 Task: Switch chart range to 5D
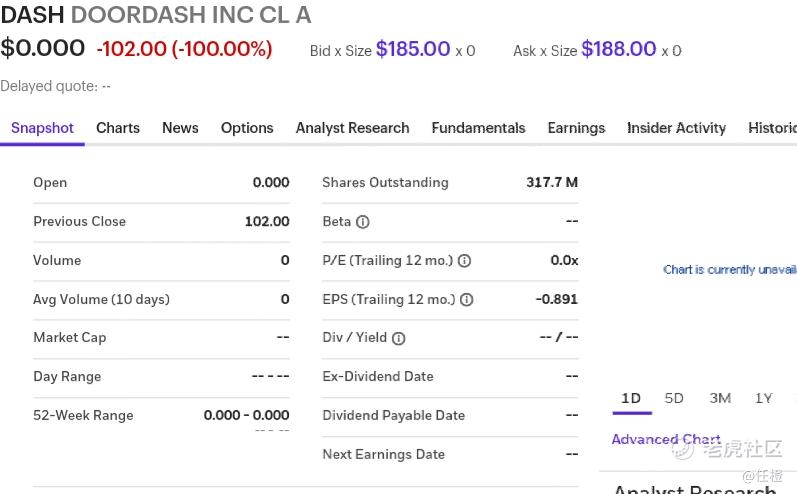674,398
